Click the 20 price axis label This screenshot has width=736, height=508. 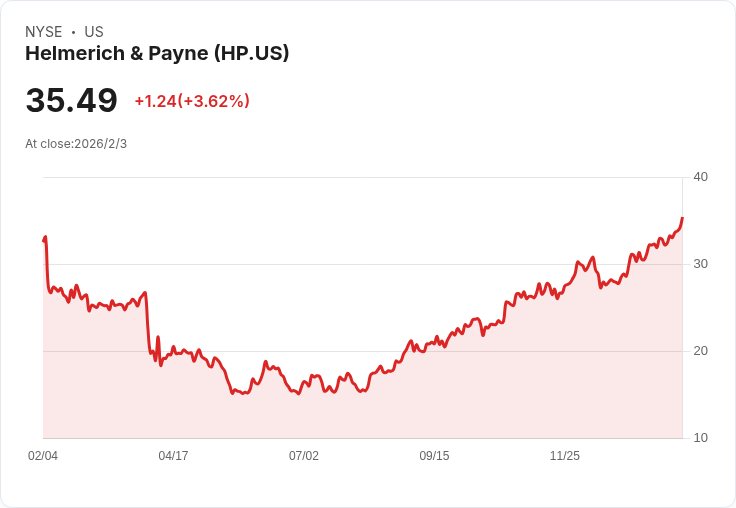coord(700,351)
